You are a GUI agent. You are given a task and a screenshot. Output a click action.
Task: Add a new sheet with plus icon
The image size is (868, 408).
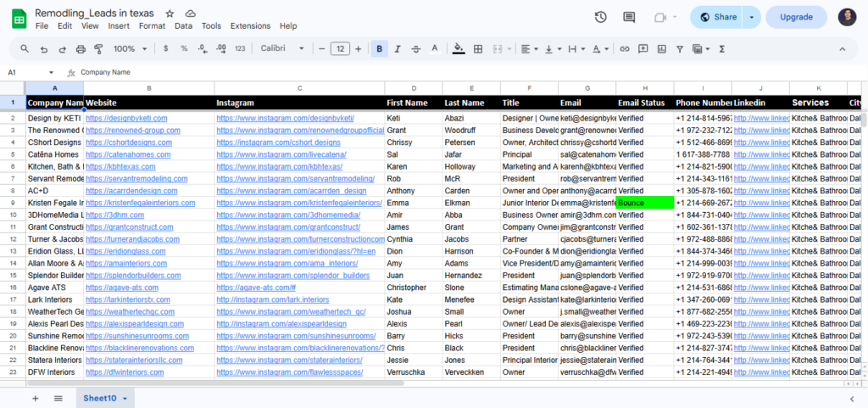tap(36, 398)
